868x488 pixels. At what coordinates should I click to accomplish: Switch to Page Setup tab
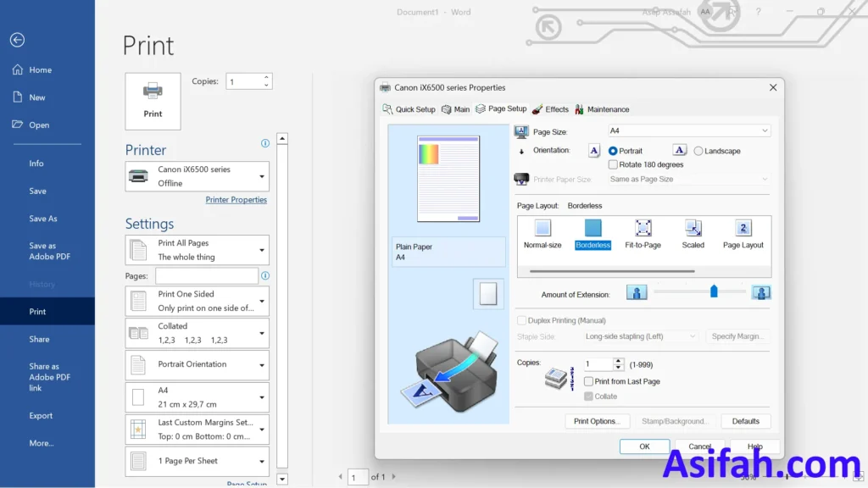click(501, 108)
